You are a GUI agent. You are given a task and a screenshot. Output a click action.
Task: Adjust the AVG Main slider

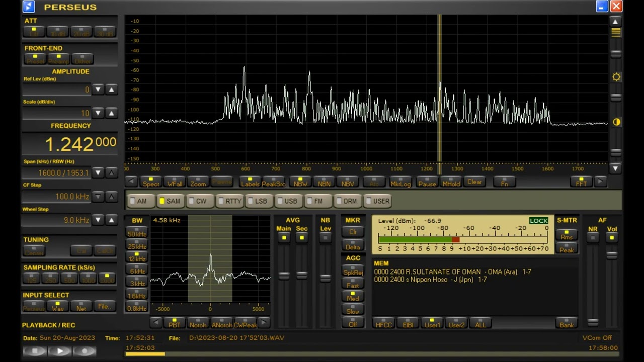tap(284, 276)
